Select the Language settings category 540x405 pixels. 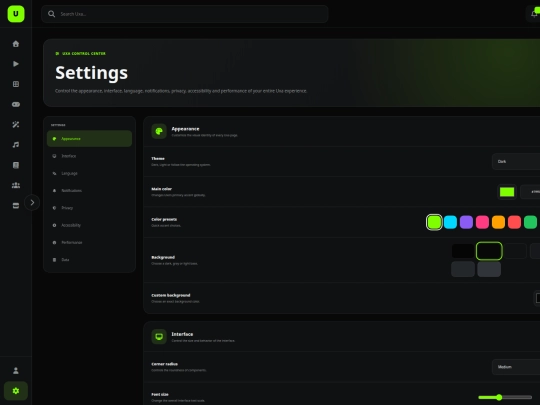tap(89, 173)
